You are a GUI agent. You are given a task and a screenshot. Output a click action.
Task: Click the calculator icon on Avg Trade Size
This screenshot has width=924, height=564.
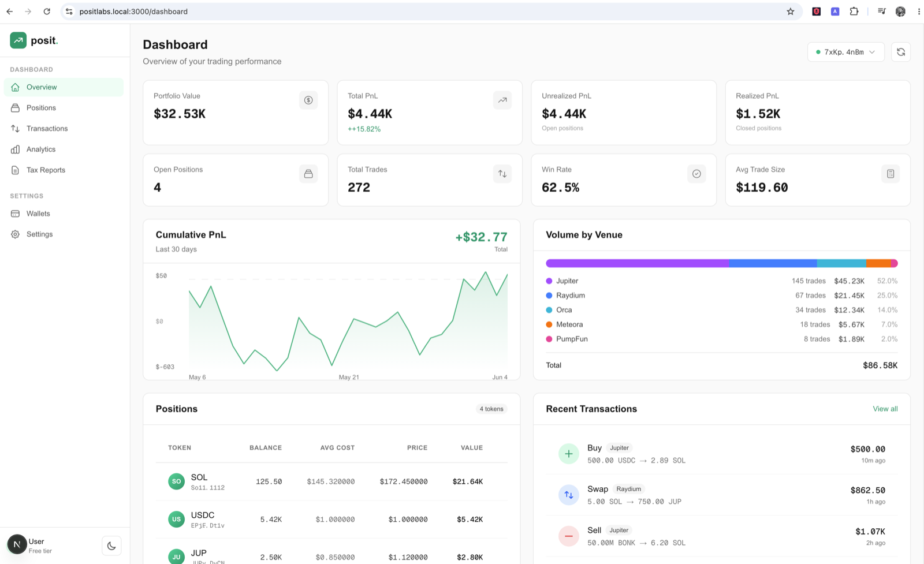coord(891,174)
